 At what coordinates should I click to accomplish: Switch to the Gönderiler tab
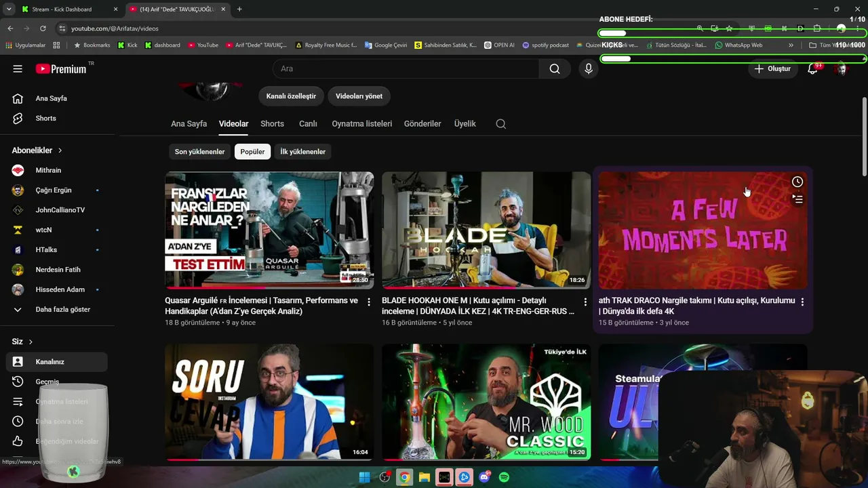click(422, 124)
